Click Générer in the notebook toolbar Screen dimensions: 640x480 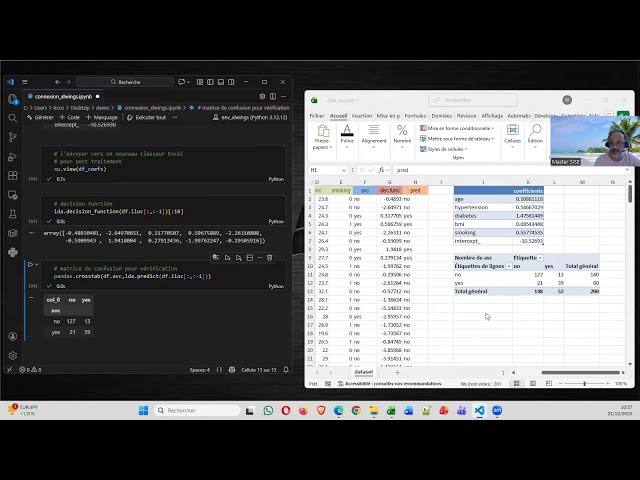tap(40, 118)
